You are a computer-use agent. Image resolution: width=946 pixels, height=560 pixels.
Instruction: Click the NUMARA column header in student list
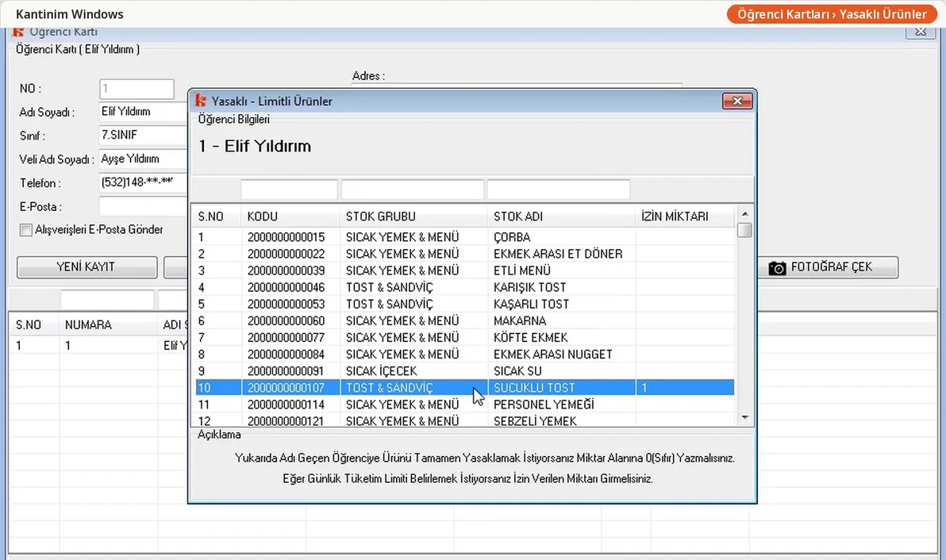pos(108,325)
